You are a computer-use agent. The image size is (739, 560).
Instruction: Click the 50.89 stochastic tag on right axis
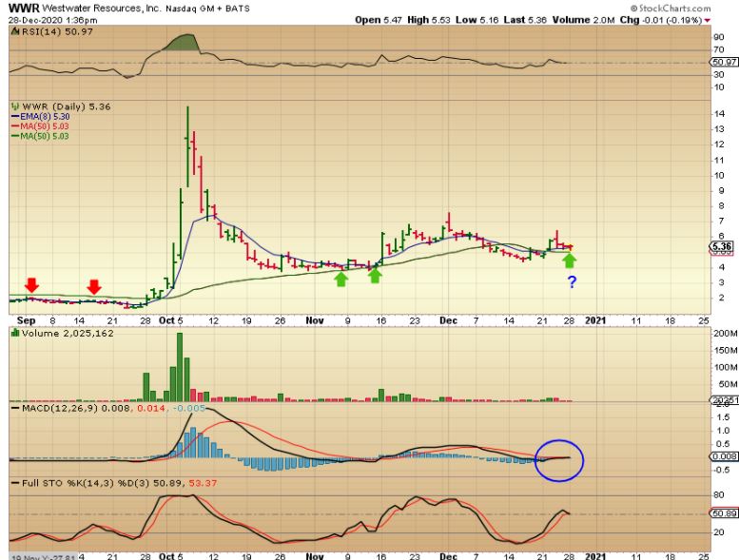point(724,513)
